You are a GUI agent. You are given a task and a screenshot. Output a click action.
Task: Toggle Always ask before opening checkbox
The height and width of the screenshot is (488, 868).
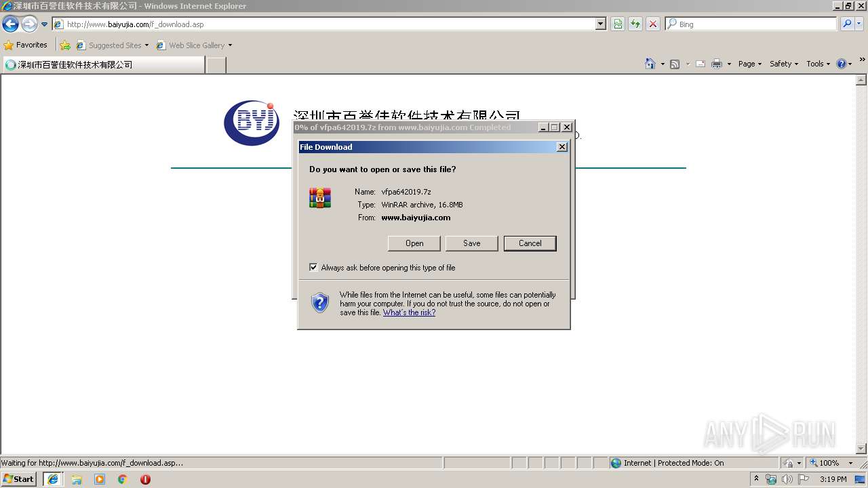coord(313,268)
